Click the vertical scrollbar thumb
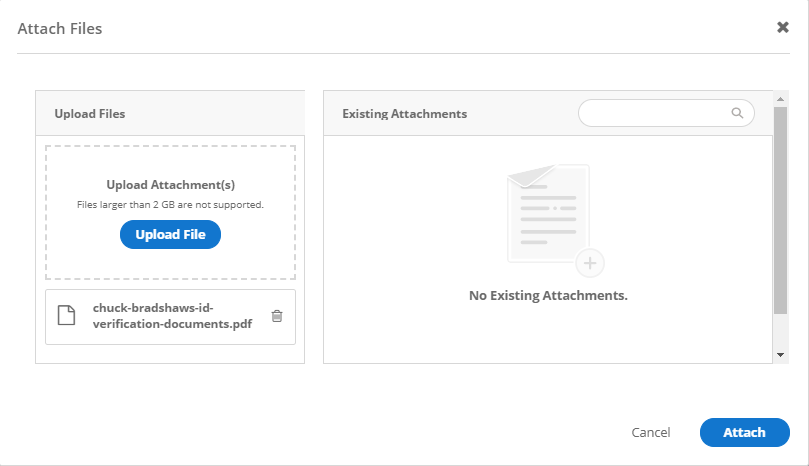Screen dimensions: 809x466 click(780, 210)
